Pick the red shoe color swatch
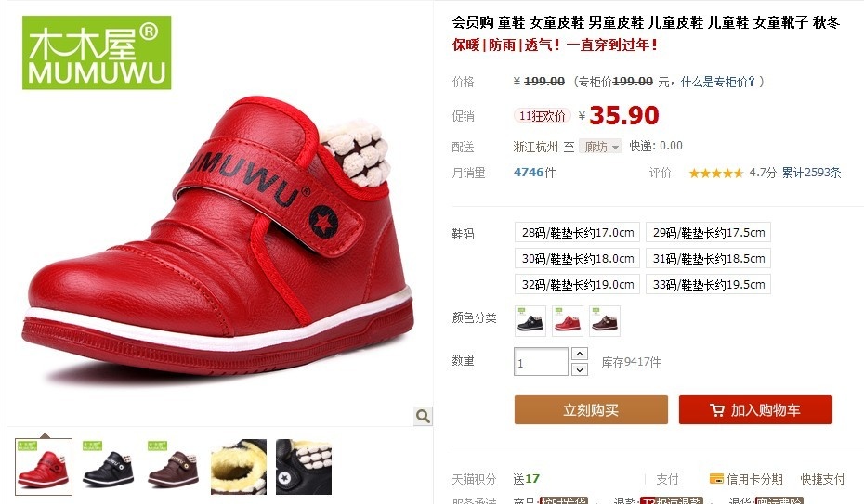Screen dimensions: 864x504 tap(568, 321)
